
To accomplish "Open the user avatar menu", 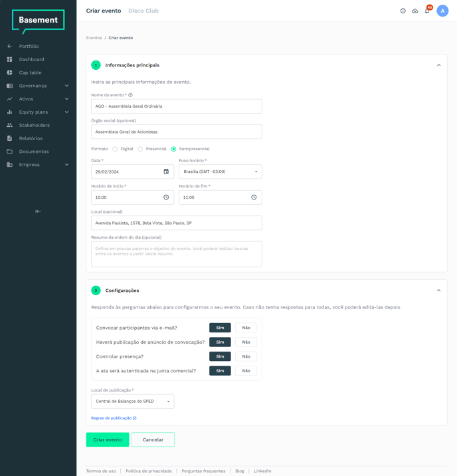I will [442, 11].
